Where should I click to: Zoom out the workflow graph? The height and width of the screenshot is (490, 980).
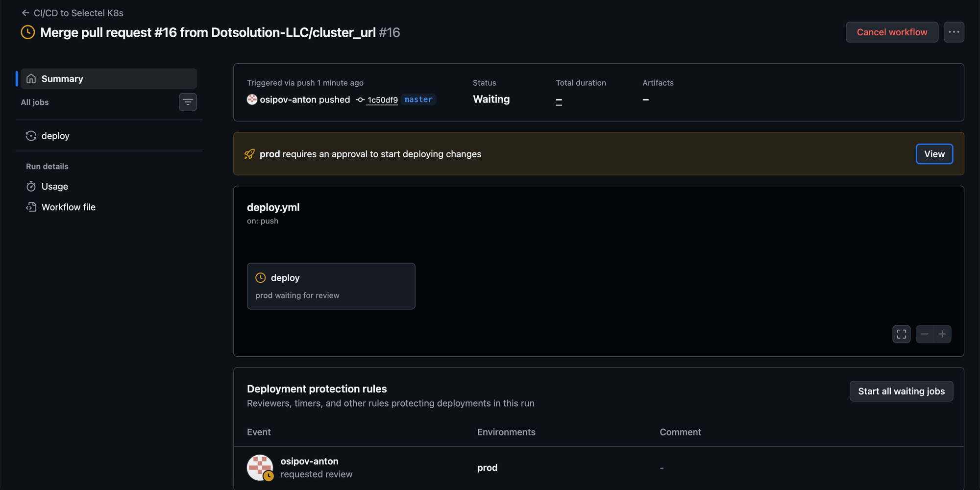click(x=925, y=334)
